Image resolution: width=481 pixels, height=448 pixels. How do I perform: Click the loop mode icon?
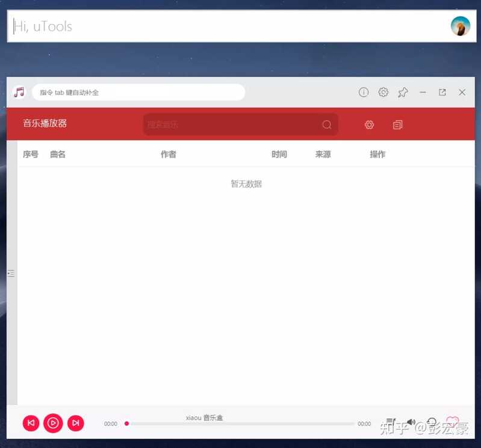point(432,422)
